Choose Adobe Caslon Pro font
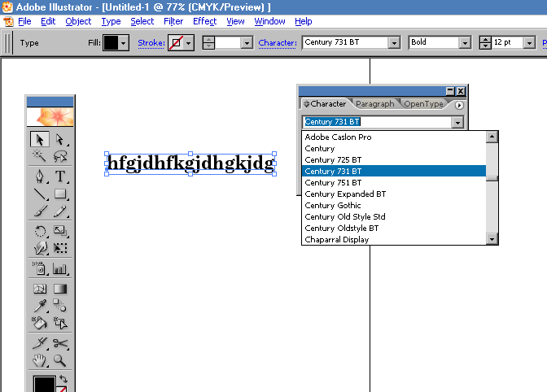547x392 pixels. pos(393,137)
